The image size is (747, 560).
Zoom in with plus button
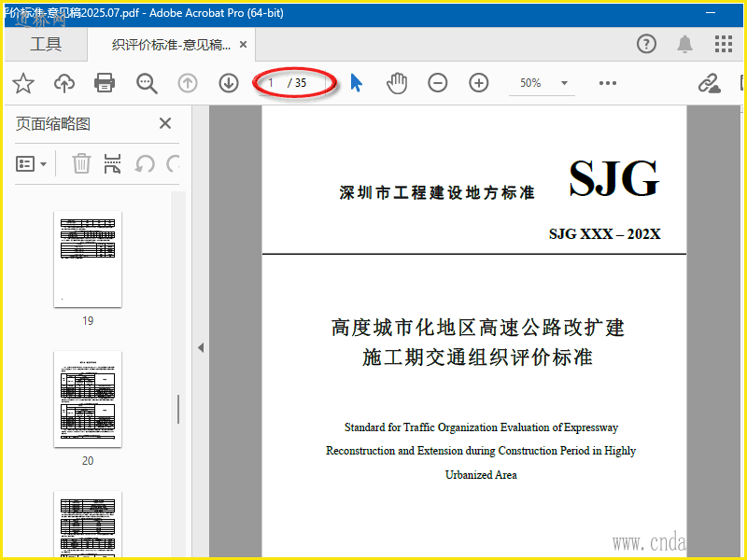[478, 83]
